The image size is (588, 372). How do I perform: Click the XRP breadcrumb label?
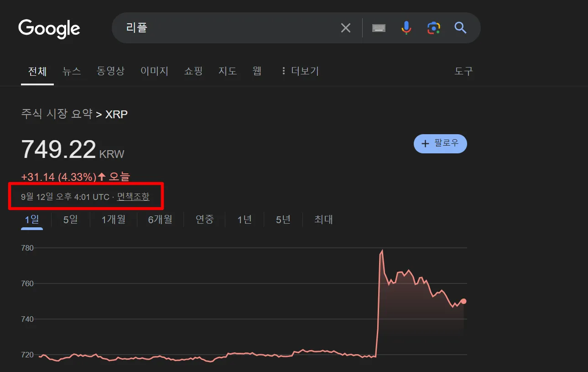116,114
